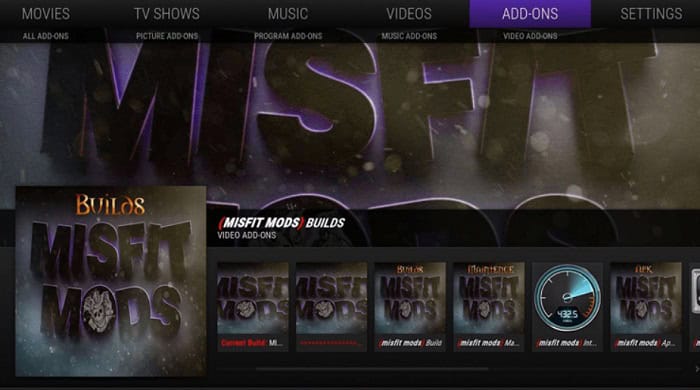
Task: Select the highlighted Add-ons tab
Action: [530, 14]
